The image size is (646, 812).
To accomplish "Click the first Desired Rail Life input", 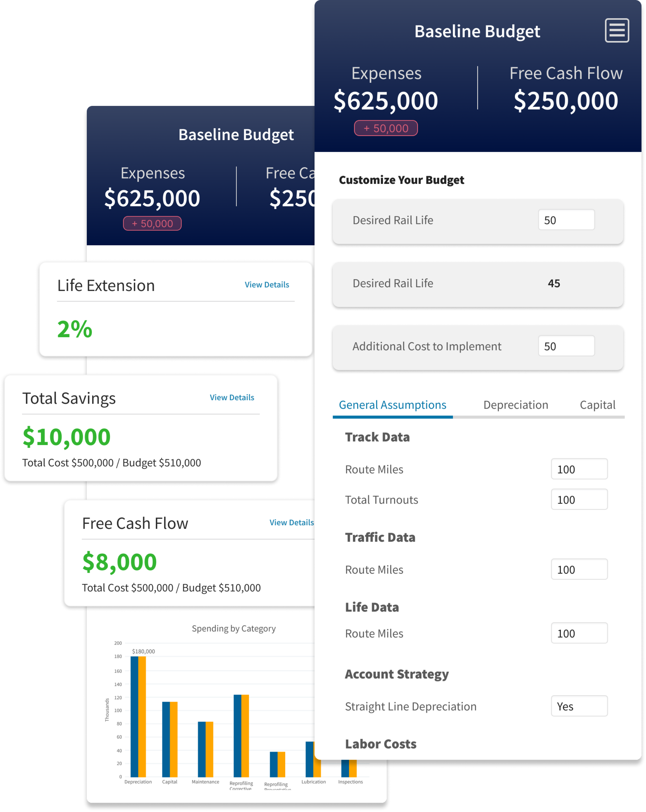I will [x=566, y=220].
